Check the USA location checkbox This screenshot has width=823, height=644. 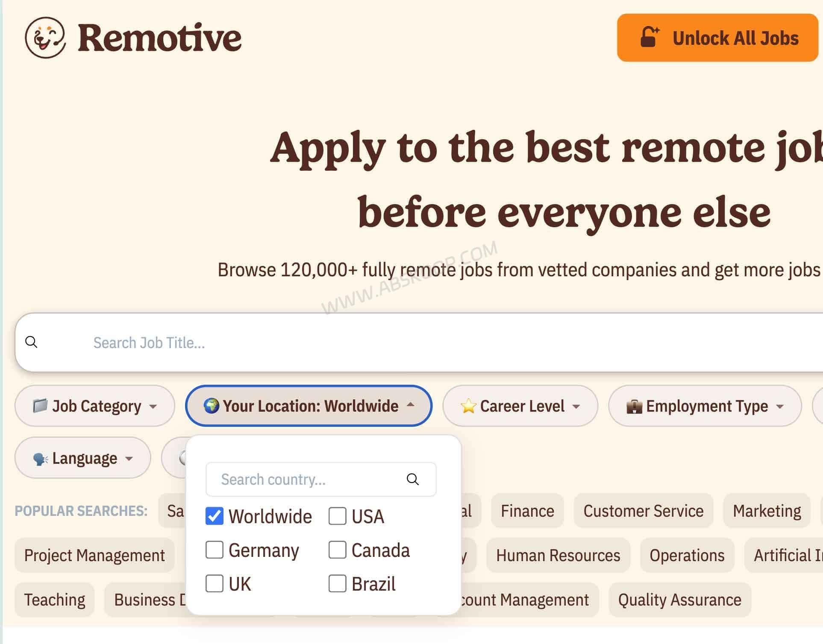337,516
